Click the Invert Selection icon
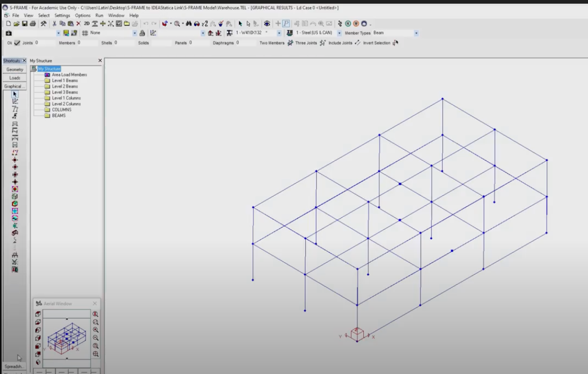Image resolution: width=588 pixels, height=374 pixels. tap(395, 43)
